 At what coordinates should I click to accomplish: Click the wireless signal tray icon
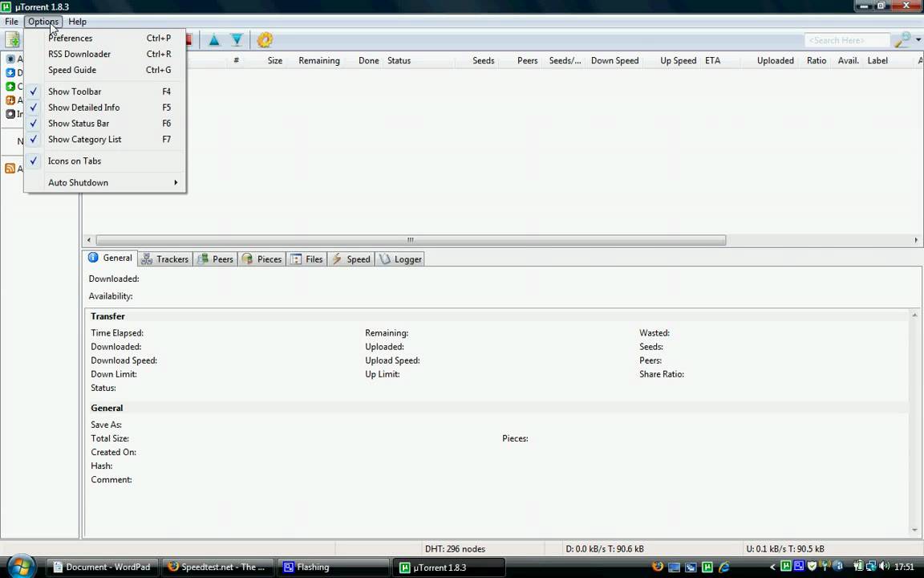pyautogui.click(x=825, y=567)
